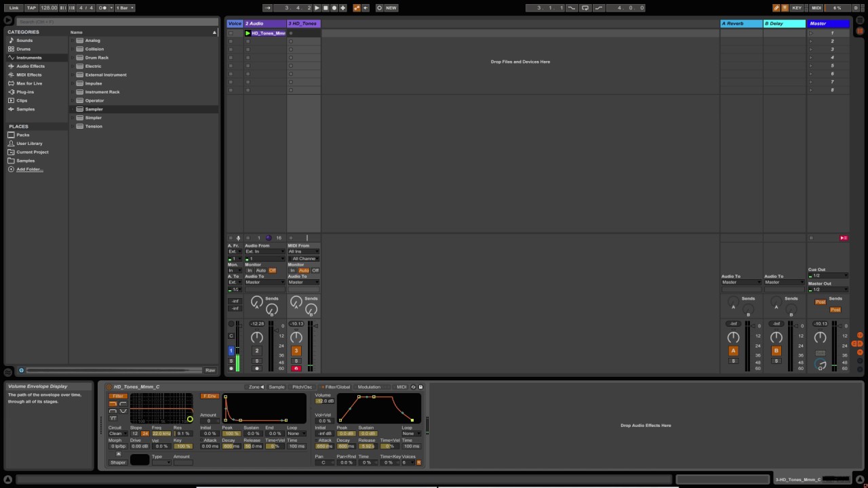Toggle the Sampler Filter on/off button
868x488 pixels.
pyautogui.click(x=118, y=396)
